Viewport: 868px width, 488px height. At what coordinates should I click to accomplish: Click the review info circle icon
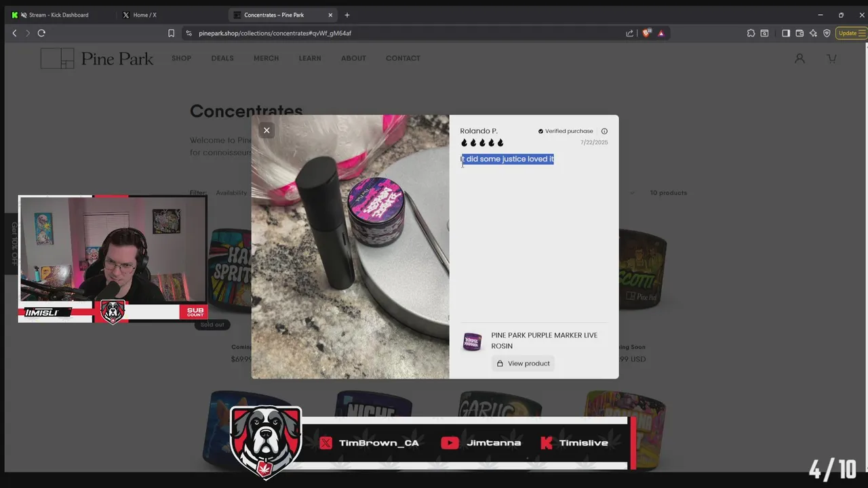pyautogui.click(x=604, y=131)
